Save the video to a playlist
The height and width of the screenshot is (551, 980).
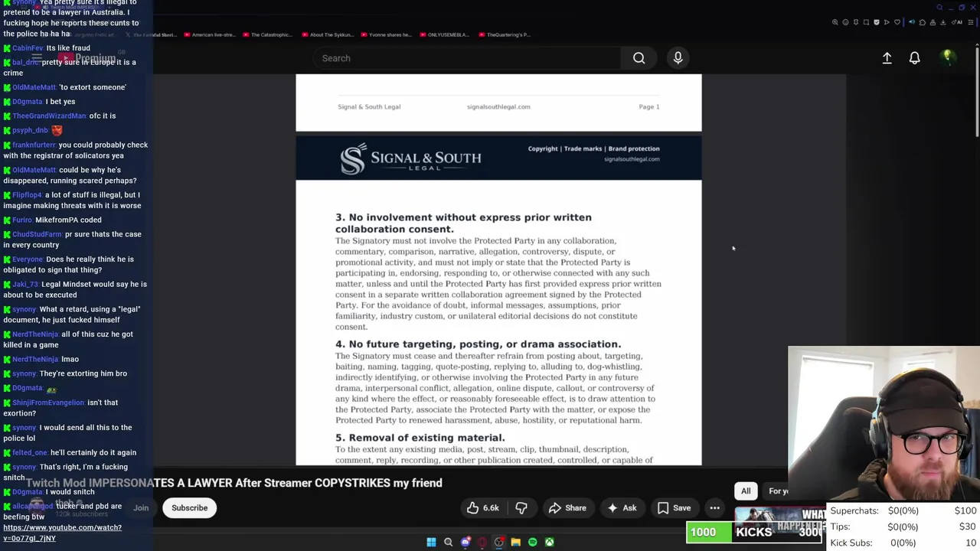674,508
